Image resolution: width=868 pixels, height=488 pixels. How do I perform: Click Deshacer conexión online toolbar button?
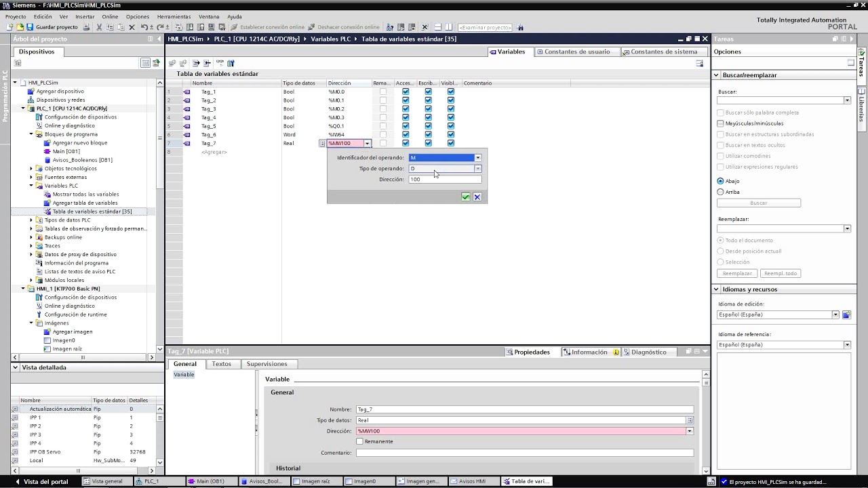tap(344, 27)
